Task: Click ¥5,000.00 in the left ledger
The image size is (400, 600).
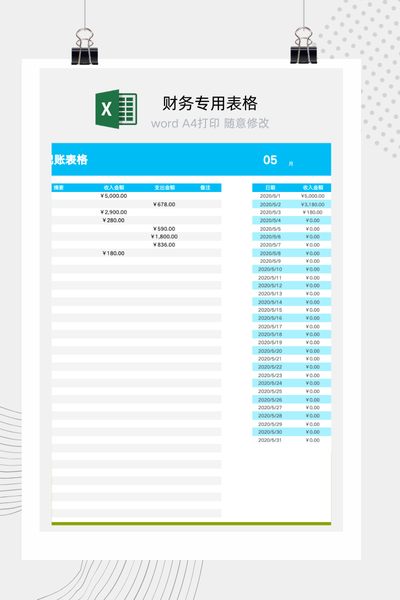Action: coord(114,196)
